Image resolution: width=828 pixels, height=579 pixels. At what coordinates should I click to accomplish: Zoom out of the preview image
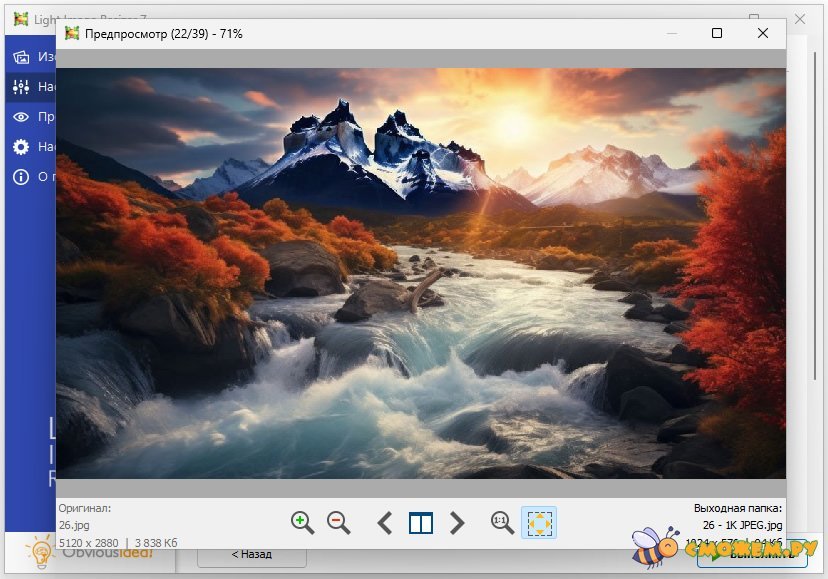click(339, 522)
